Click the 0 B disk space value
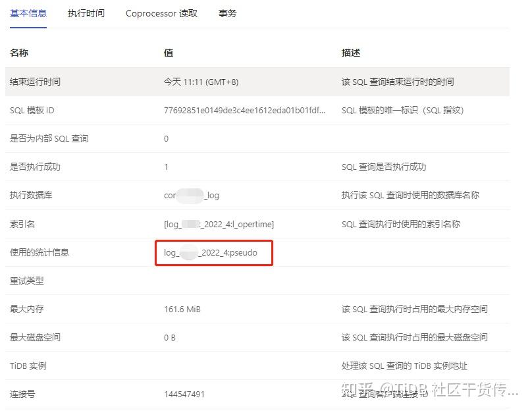This screenshot has width=532, height=411. [170, 337]
